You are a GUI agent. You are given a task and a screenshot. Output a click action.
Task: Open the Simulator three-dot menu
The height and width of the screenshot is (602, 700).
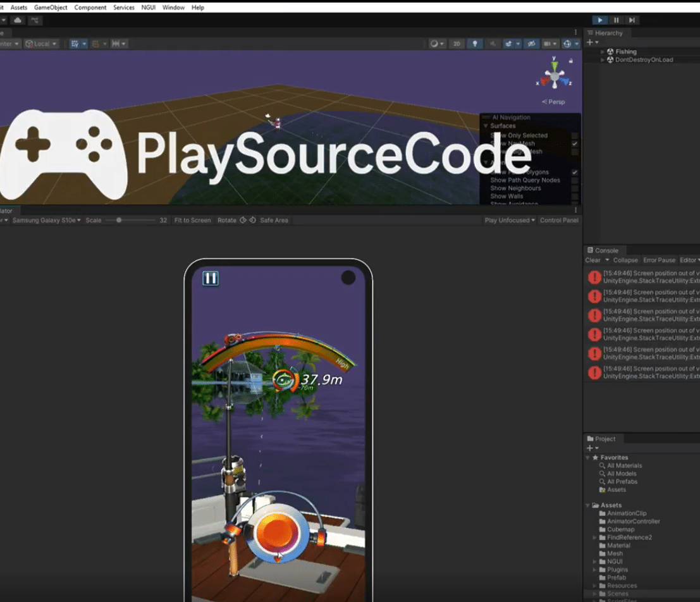pos(575,211)
